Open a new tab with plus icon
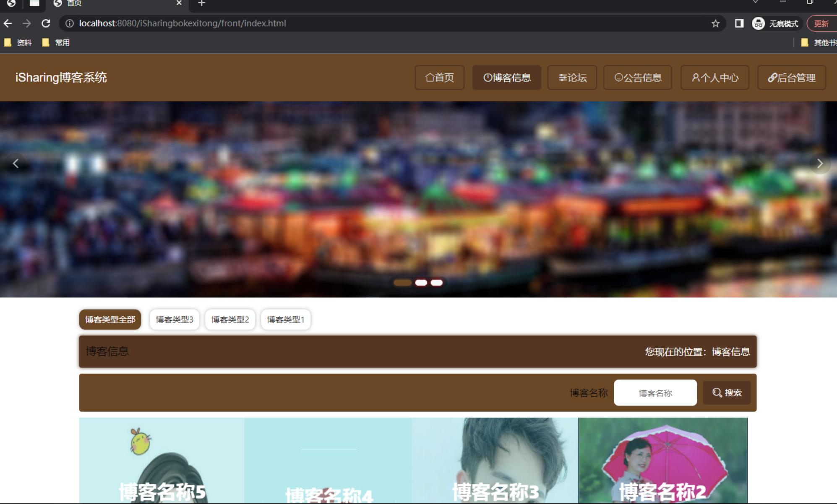The image size is (837, 504). [201, 3]
